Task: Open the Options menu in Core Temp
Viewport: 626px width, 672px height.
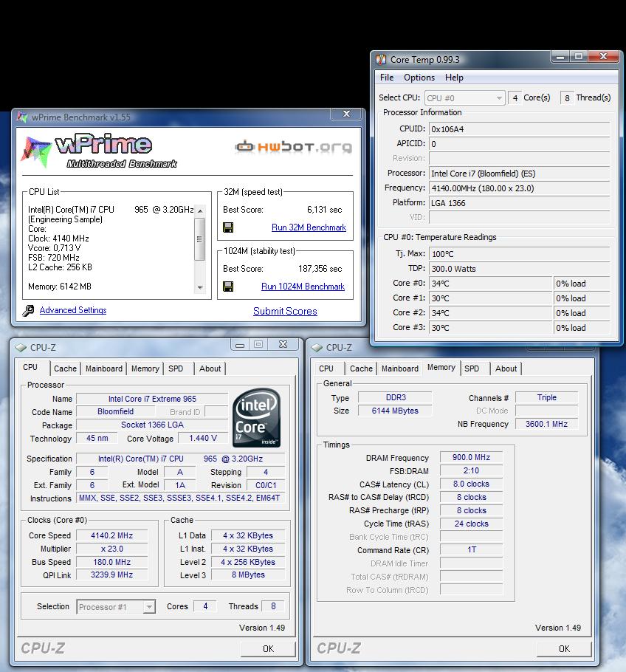Action: (419, 78)
